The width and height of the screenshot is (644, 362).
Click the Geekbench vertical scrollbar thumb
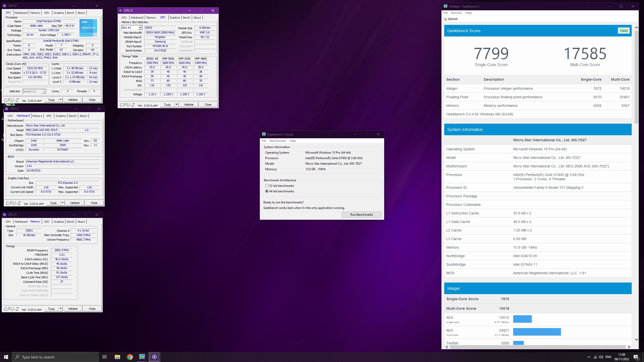coord(636,77)
